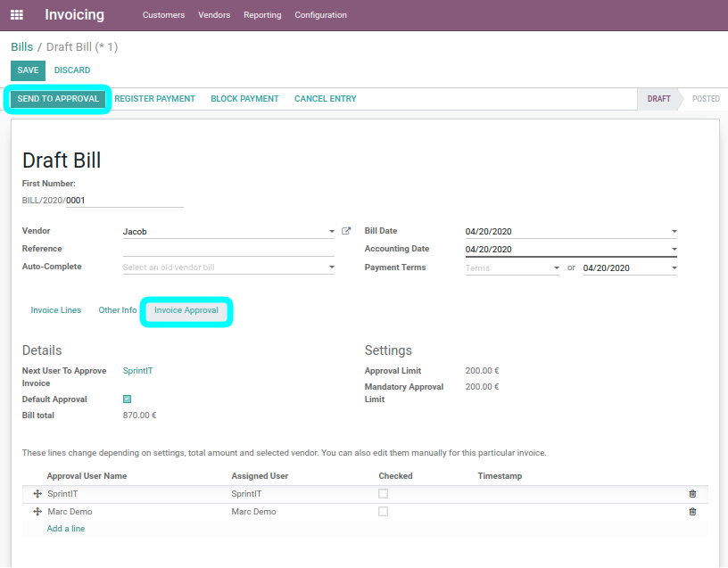The height and width of the screenshot is (568, 728).
Task: Click Add a line link
Action: click(66, 529)
